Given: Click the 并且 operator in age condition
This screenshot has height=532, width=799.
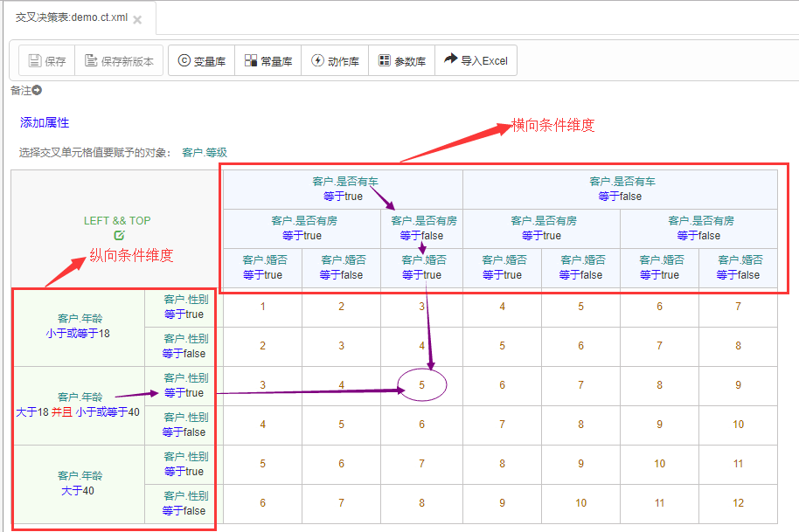Looking at the screenshot, I should (62, 411).
